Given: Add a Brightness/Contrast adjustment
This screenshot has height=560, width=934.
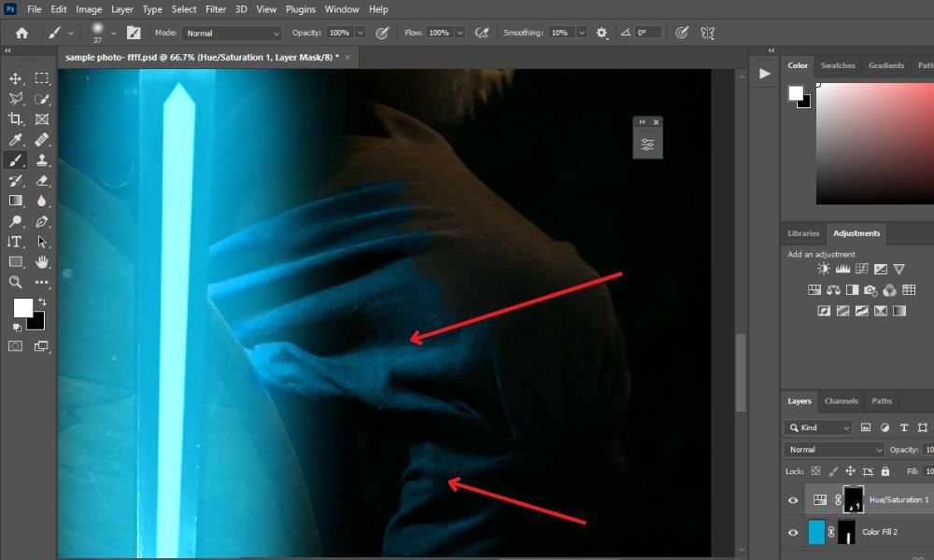Looking at the screenshot, I should tap(823, 269).
